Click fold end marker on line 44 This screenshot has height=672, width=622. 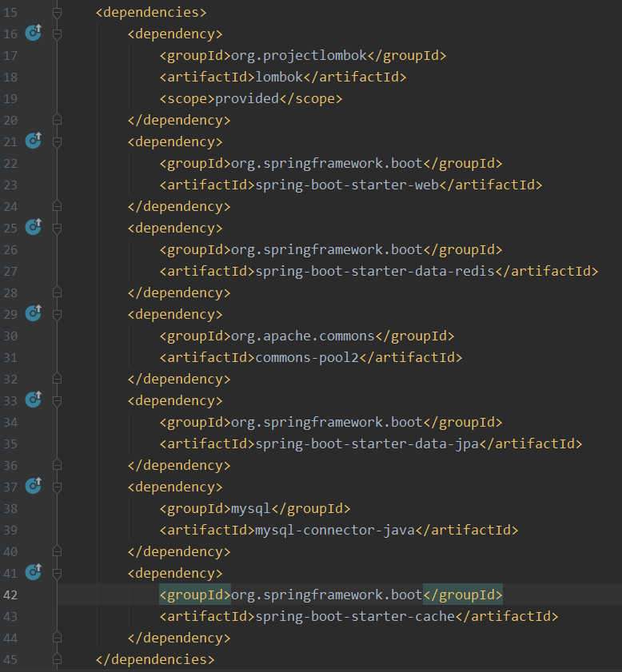point(57,638)
